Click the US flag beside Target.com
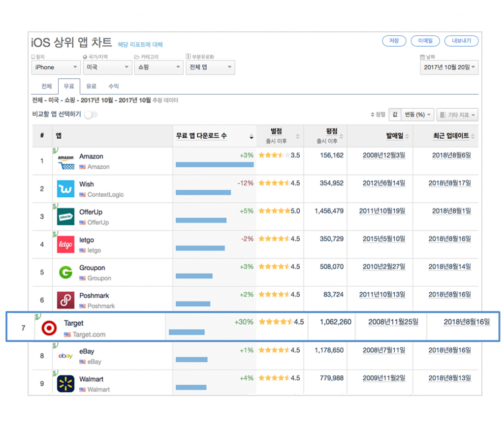Screen dimensions: 504x430 (x=67, y=335)
